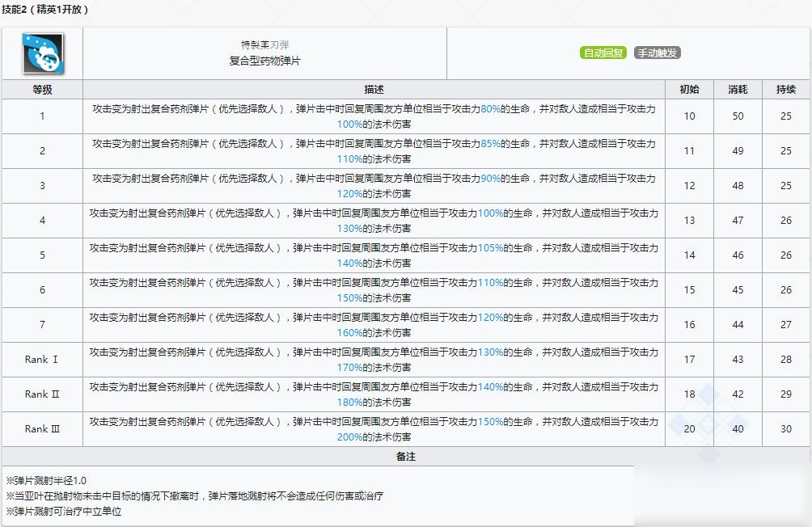Click the 复合型药物弹片 skill icon
The height and width of the screenshot is (527, 812).
pyautogui.click(x=43, y=53)
